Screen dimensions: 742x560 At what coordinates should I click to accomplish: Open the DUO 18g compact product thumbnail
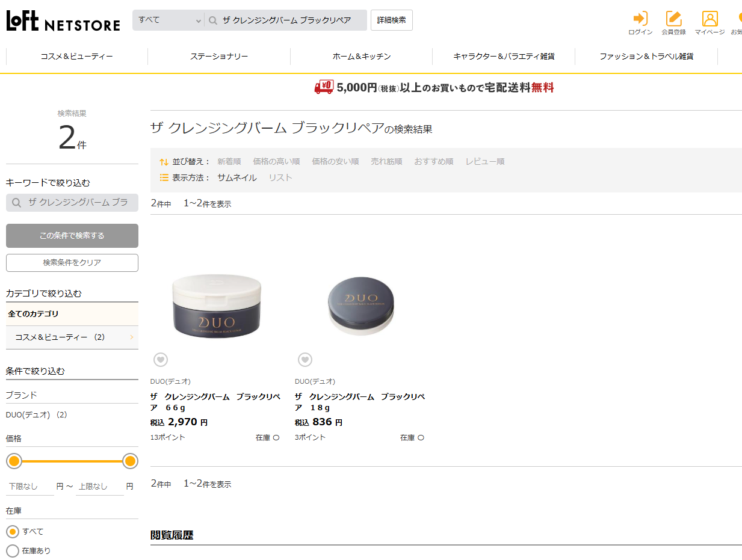click(361, 307)
